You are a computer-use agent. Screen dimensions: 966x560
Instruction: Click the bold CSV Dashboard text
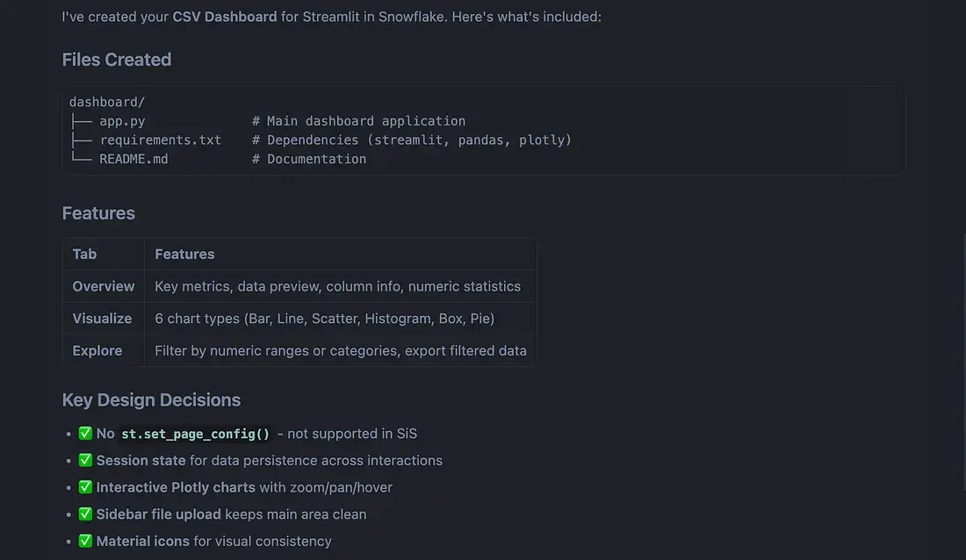pos(225,17)
